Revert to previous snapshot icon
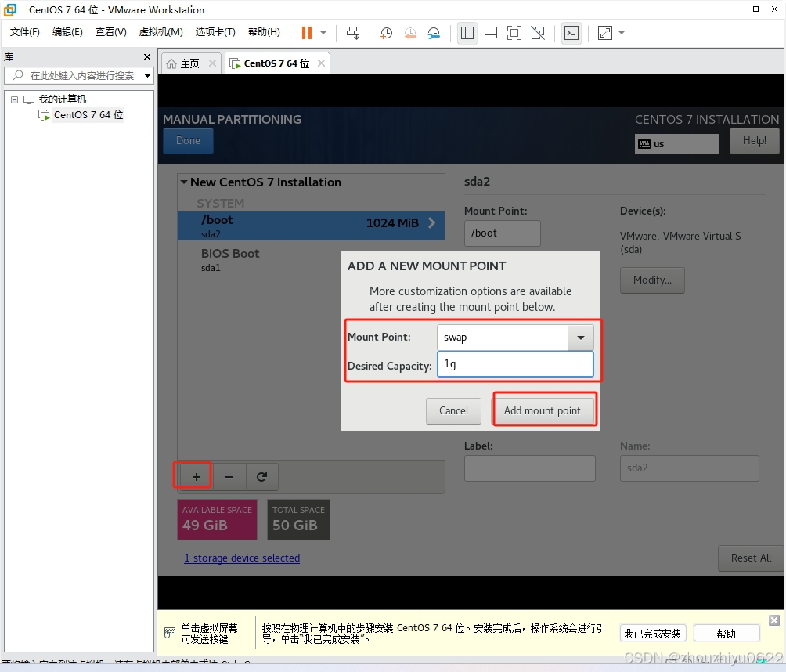The width and height of the screenshot is (786, 672). (410, 33)
